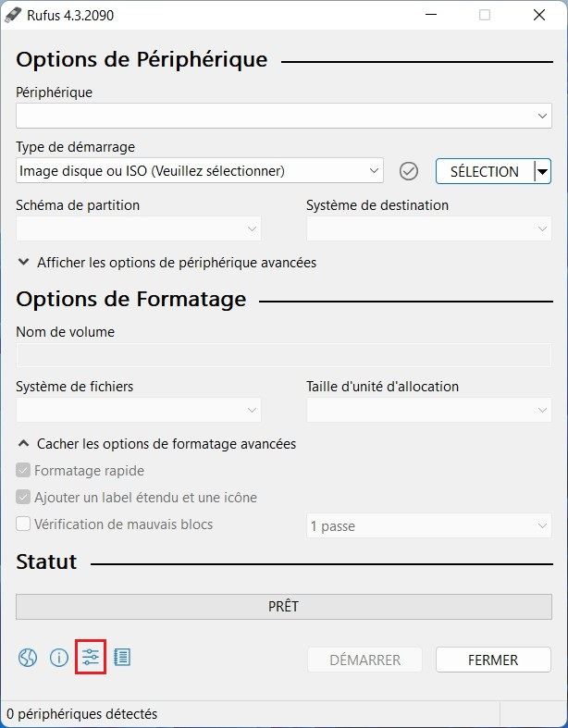568x728 pixels.
Task: Enable Vérification de mauvais blocs checkbox
Action: (24, 524)
